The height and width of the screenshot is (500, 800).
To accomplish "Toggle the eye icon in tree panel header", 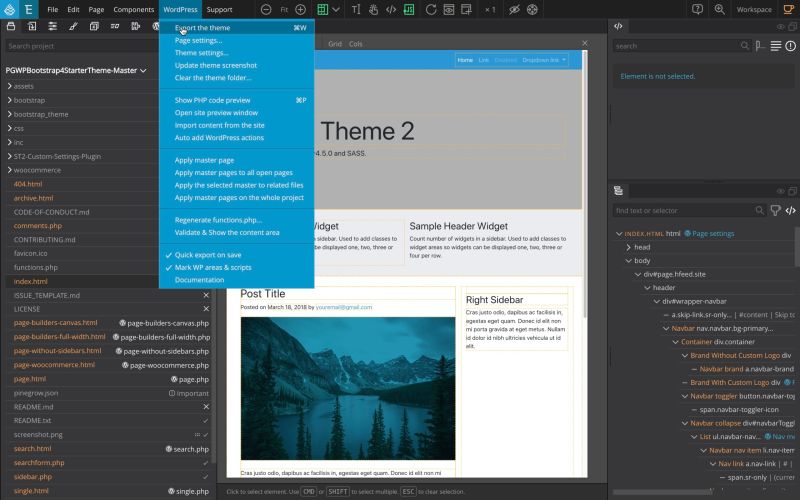I will [780, 191].
